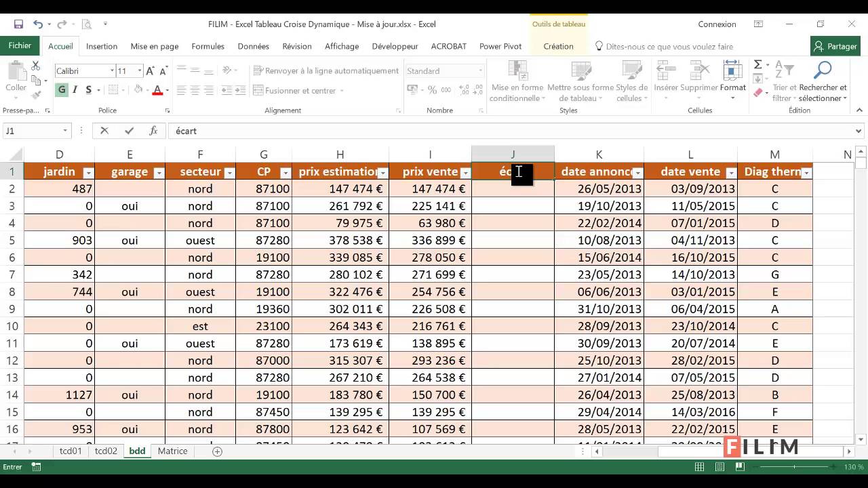The image size is (868, 488).
Task: Click Fusionner et centrer
Action: click(x=295, y=90)
